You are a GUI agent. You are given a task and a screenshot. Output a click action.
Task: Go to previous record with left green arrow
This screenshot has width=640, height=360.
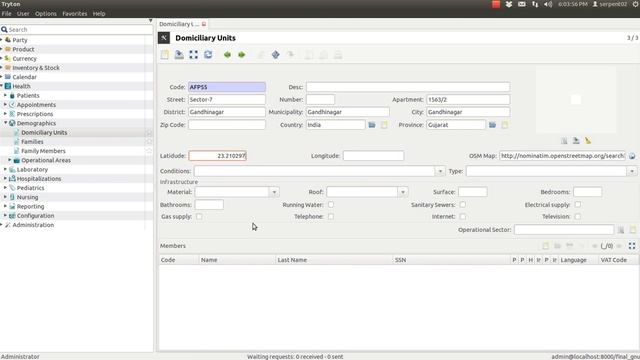point(227,55)
